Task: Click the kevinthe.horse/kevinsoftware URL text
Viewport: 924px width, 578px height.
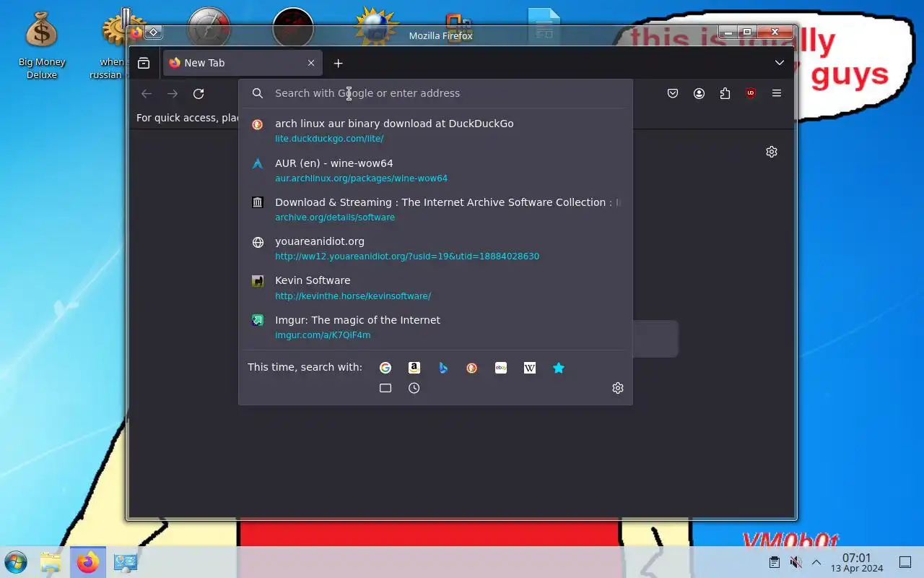Action: [x=353, y=296]
